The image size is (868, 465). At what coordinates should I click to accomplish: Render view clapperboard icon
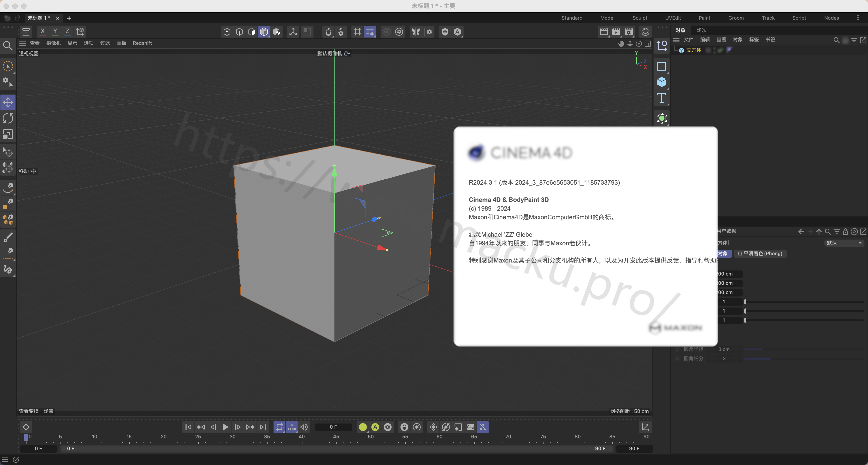(x=604, y=32)
